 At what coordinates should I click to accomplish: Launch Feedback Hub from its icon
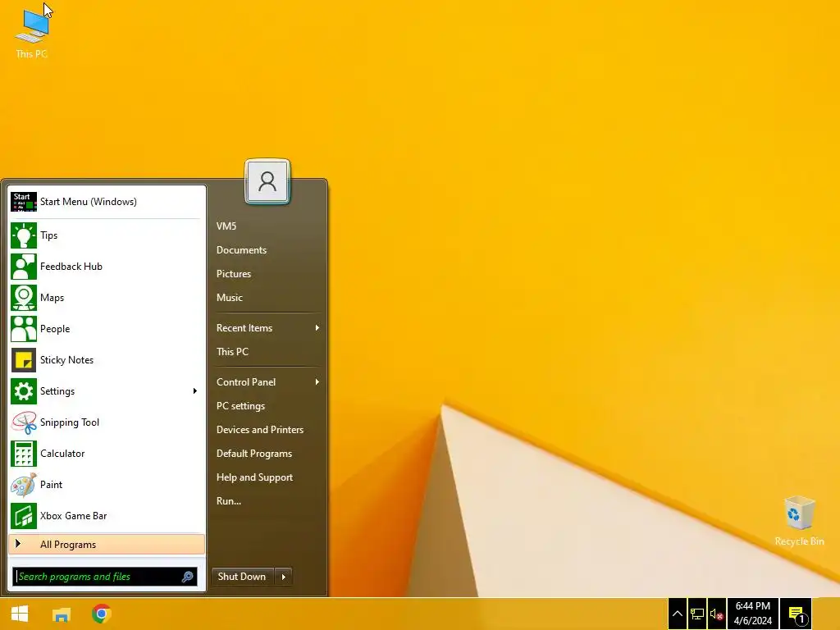24,267
